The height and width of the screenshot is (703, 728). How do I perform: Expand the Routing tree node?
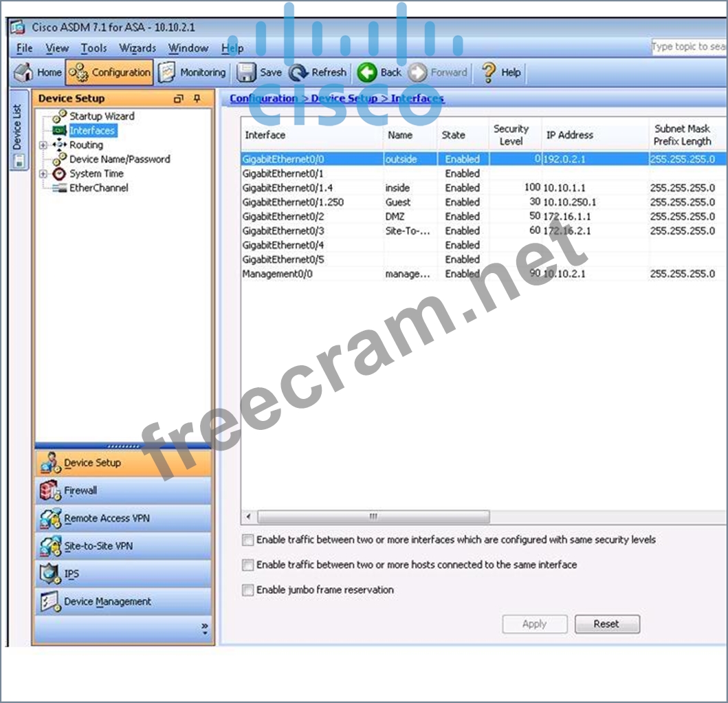pyautogui.click(x=43, y=145)
